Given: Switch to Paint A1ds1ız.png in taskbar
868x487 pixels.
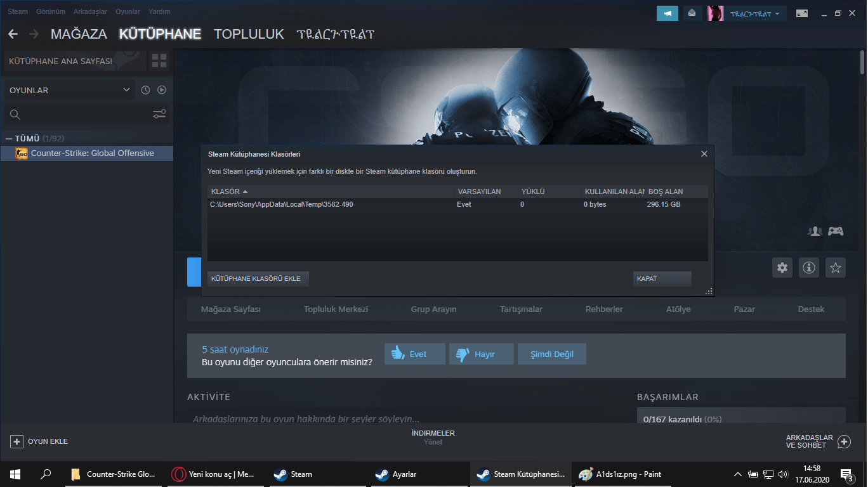Looking at the screenshot, I should pyautogui.click(x=623, y=474).
